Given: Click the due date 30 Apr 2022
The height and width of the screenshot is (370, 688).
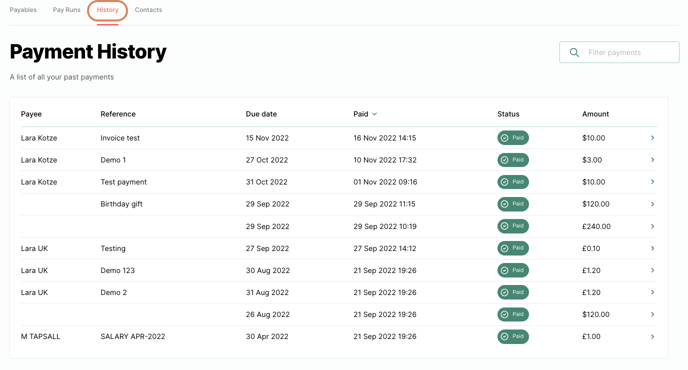Looking at the screenshot, I should pos(267,337).
